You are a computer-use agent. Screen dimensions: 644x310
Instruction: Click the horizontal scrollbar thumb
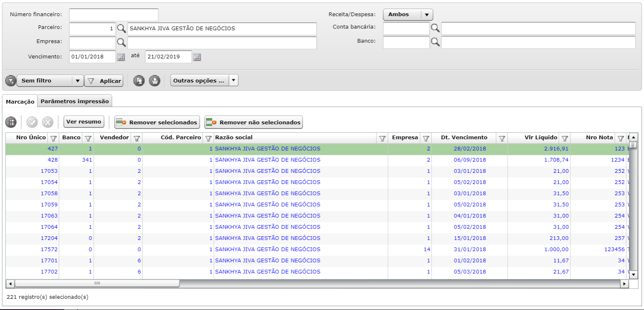click(97, 283)
